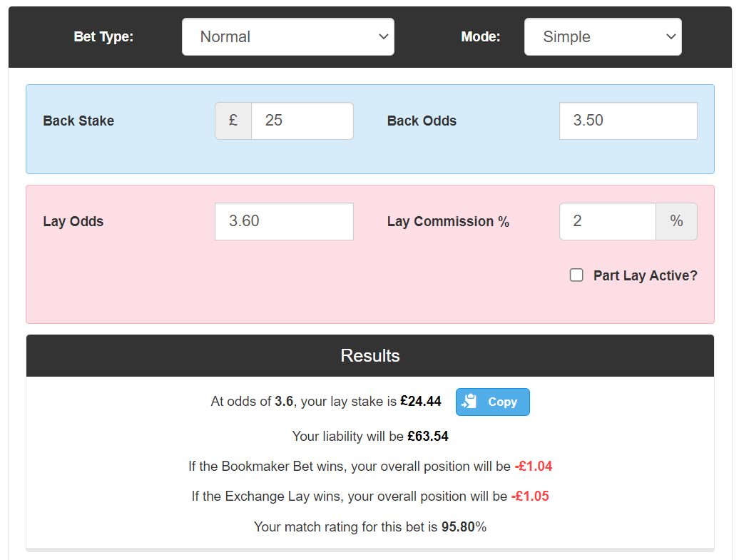739x560 pixels.
Task: Click the Lay Odds input field
Action: click(284, 221)
